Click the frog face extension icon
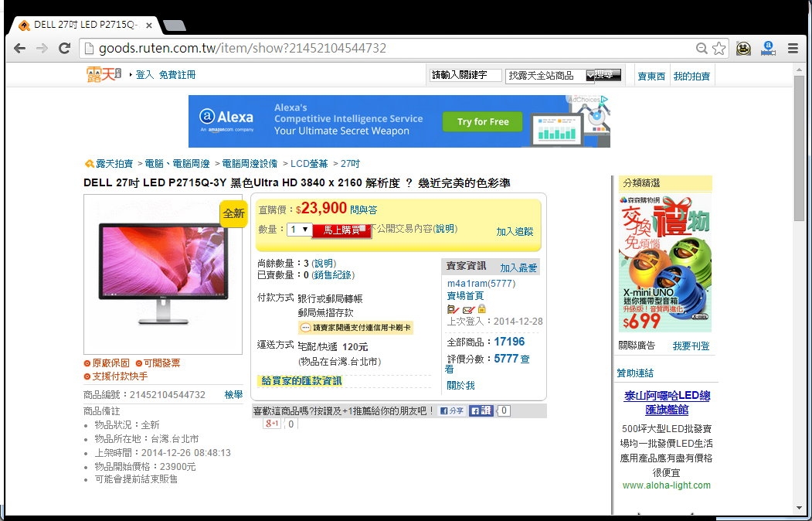Screen dimensions: 812x521 point(744,49)
